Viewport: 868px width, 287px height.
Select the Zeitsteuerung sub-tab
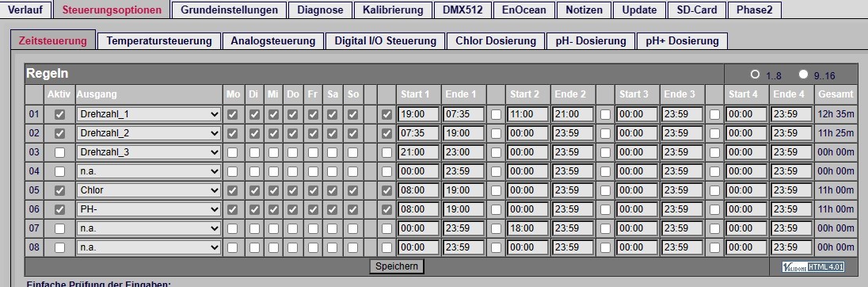coord(53,40)
